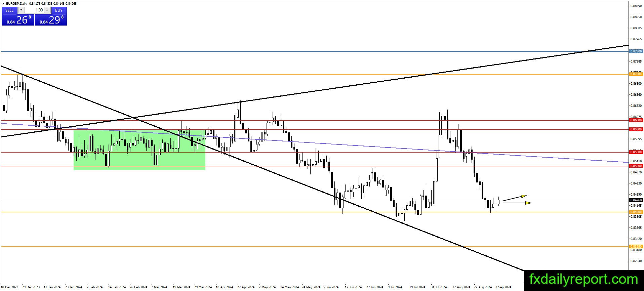644x291 pixels.
Task: Click the 24 May 2024 date label
Action: click(311, 287)
